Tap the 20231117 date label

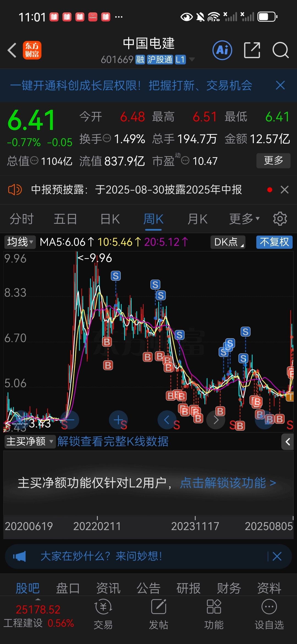pyautogui.click(x=195, y=526)
